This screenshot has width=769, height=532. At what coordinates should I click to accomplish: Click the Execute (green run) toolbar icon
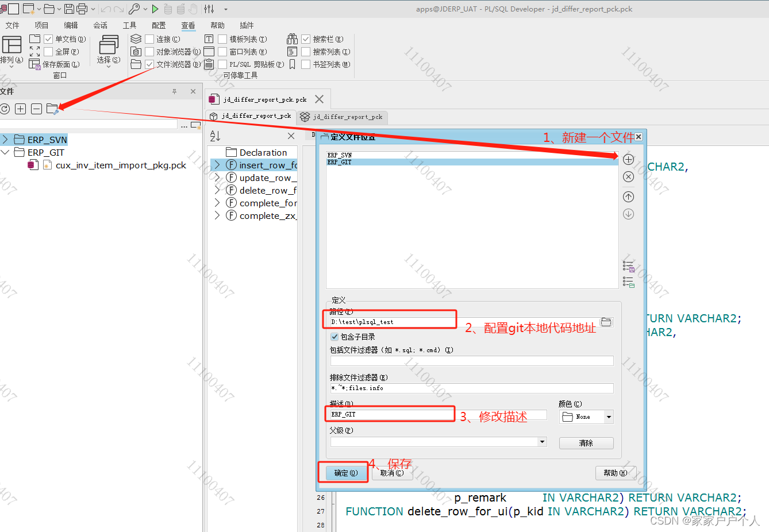(154, 9)
